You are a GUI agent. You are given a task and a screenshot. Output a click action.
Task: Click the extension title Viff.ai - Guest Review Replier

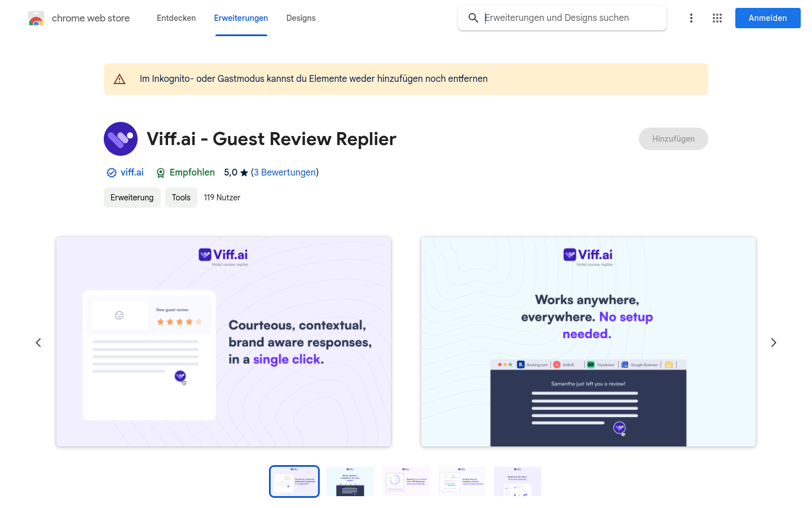(x=272, y=139)
